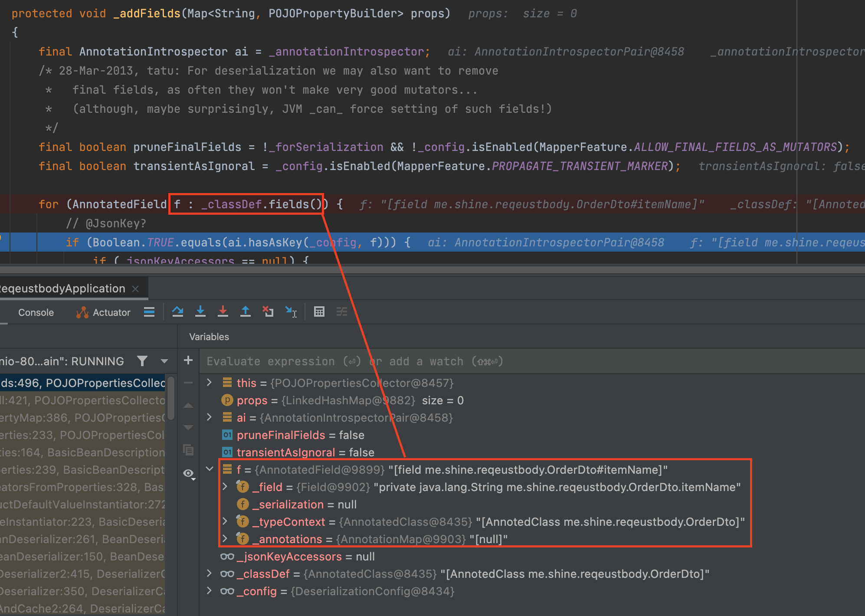Click Show Execution Point icon
This screenshot has height=616, width=865.
pos(149,311)
